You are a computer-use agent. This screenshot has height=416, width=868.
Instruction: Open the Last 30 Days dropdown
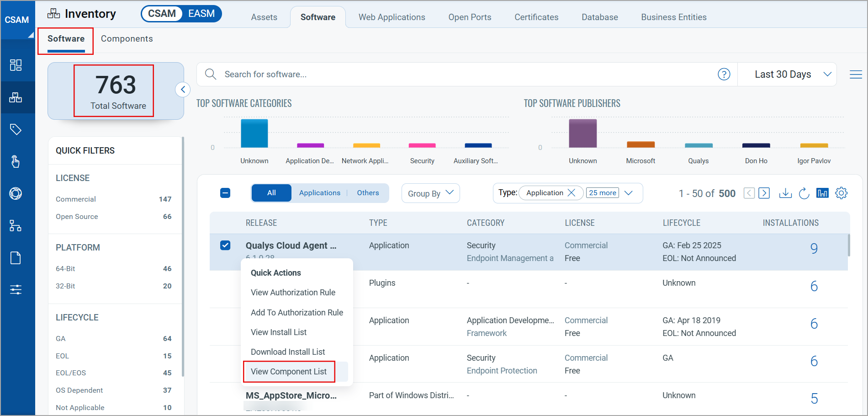(x=787, y=74)
